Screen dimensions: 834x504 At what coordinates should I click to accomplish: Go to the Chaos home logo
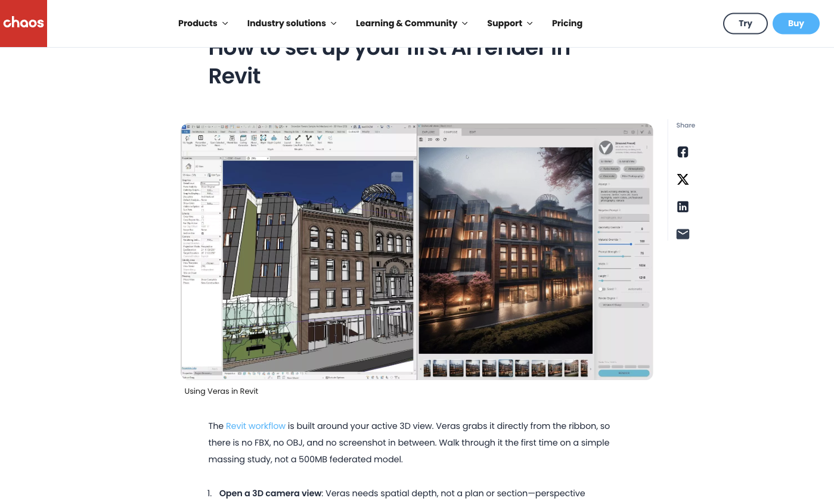tap(23, 23)
